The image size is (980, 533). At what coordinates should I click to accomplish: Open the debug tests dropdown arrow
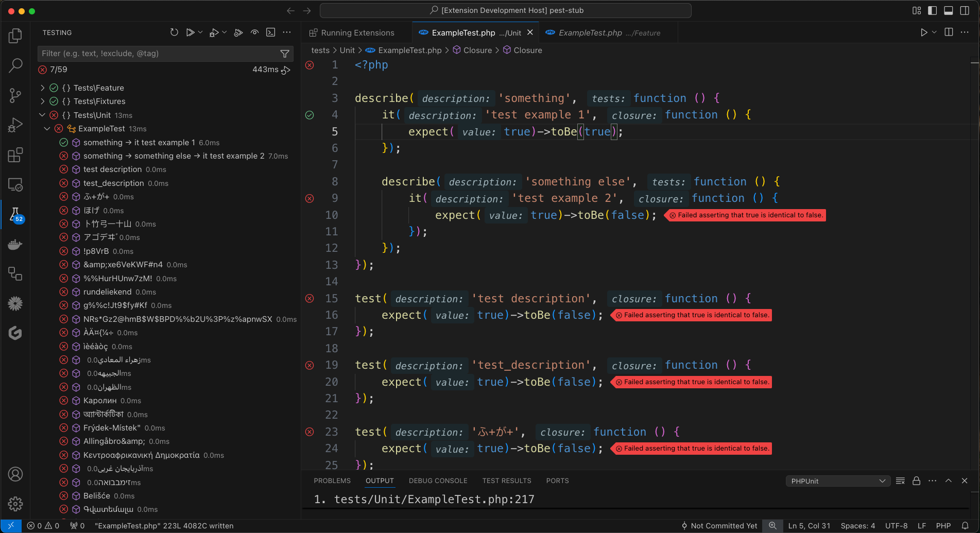[225, 32]
